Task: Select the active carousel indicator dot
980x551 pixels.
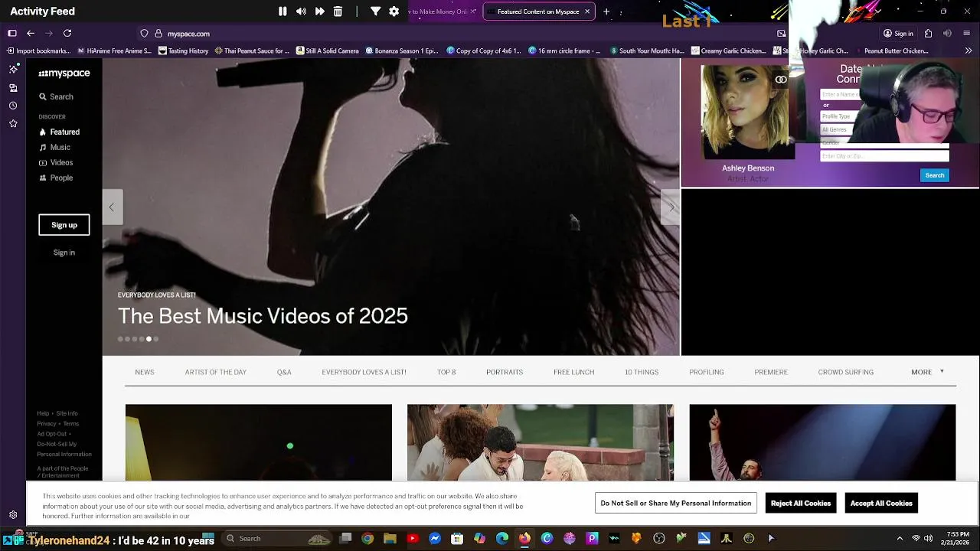Action: (149, 339)
